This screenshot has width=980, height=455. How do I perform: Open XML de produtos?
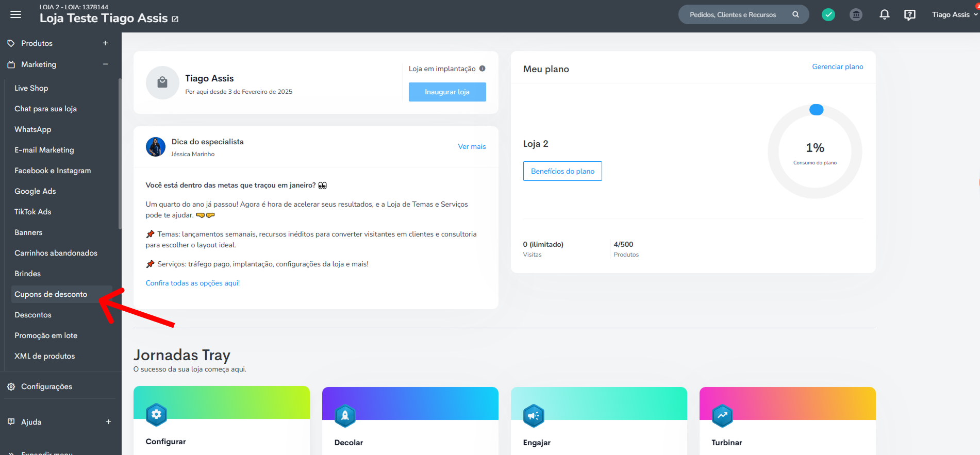(44, 356)
